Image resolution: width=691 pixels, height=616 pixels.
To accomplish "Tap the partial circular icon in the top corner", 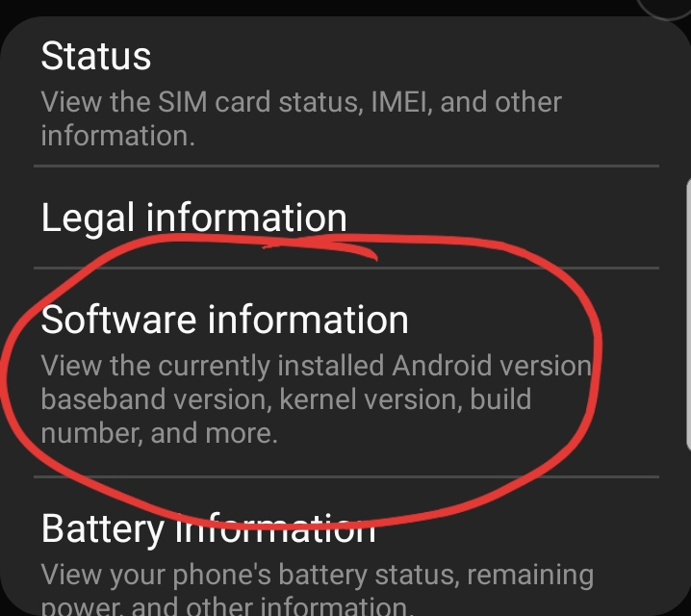I will coord(664,10).
